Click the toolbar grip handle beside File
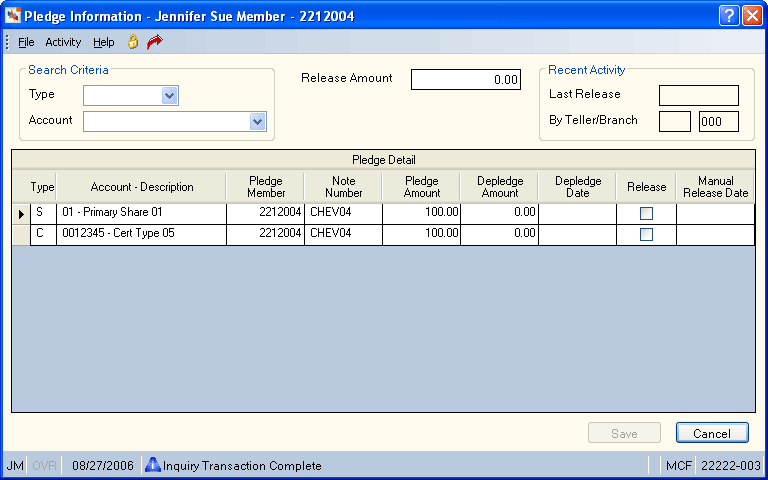The image size is (768, 480). tap(7, 42)
